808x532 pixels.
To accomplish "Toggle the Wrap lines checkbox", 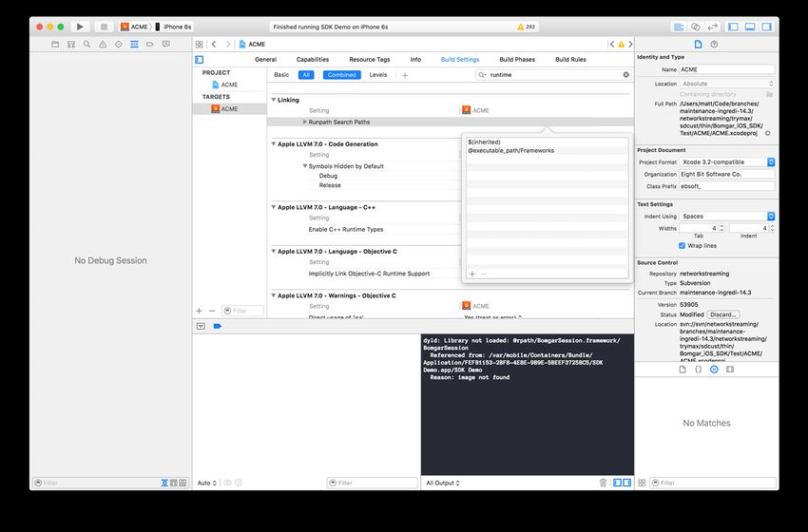I will (683, 246).
